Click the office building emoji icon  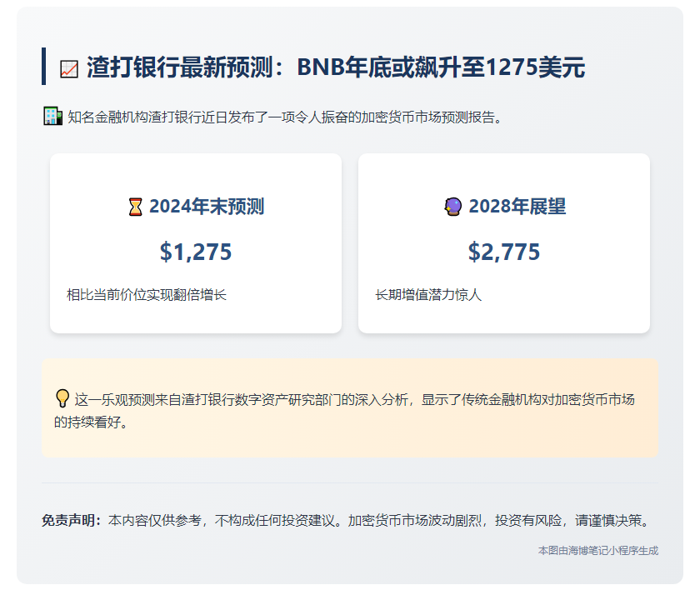pos(52,117)
